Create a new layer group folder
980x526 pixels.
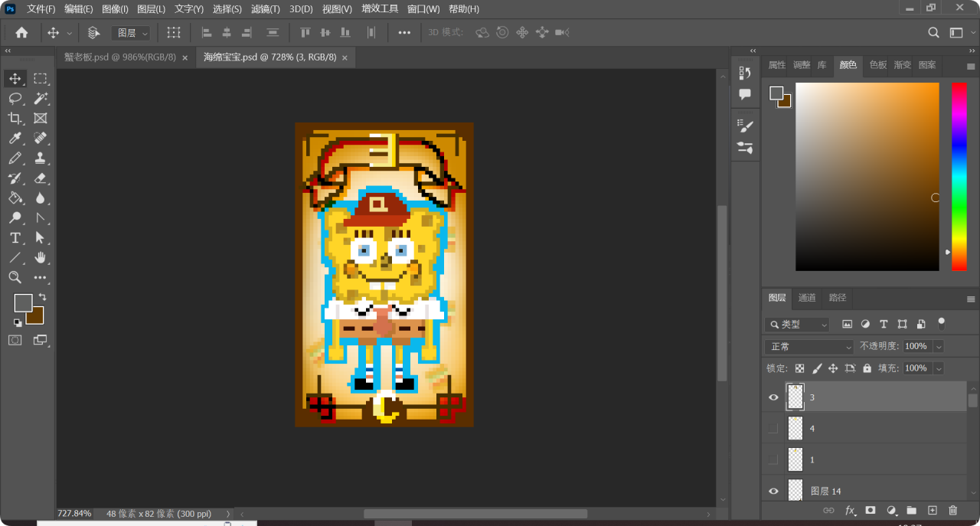pyautogui.click(x=911, y=510)
